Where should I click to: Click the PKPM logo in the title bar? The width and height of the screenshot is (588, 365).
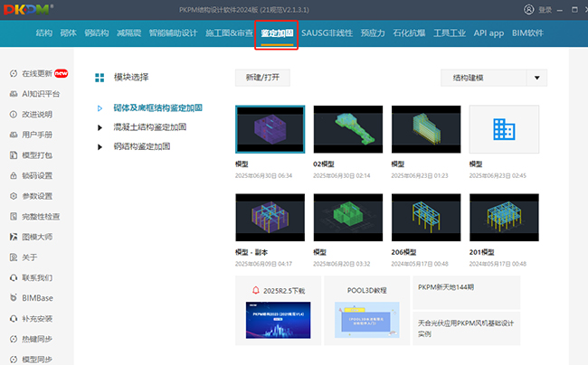(28, 10)
